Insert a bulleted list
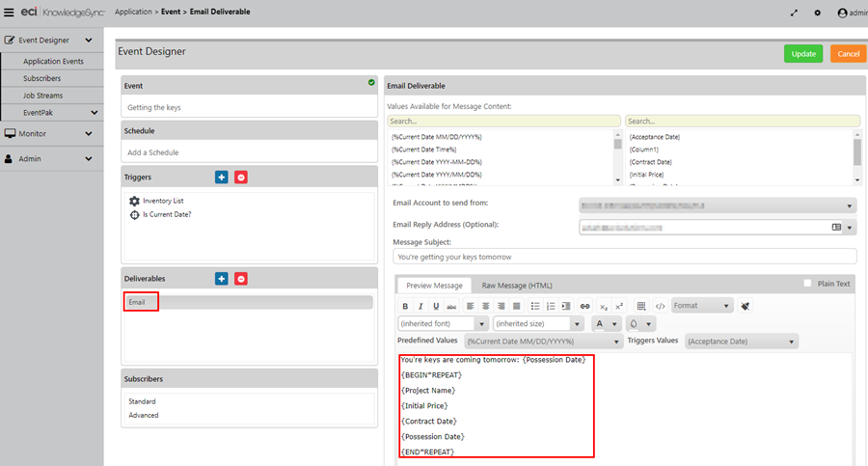The height and width of the screenshot is (466, 868). (534, 306)
